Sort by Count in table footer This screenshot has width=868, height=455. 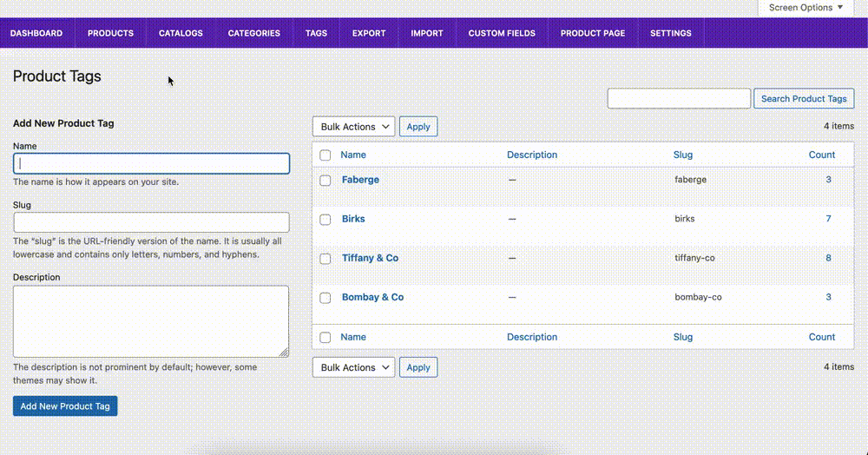(821, 337)
